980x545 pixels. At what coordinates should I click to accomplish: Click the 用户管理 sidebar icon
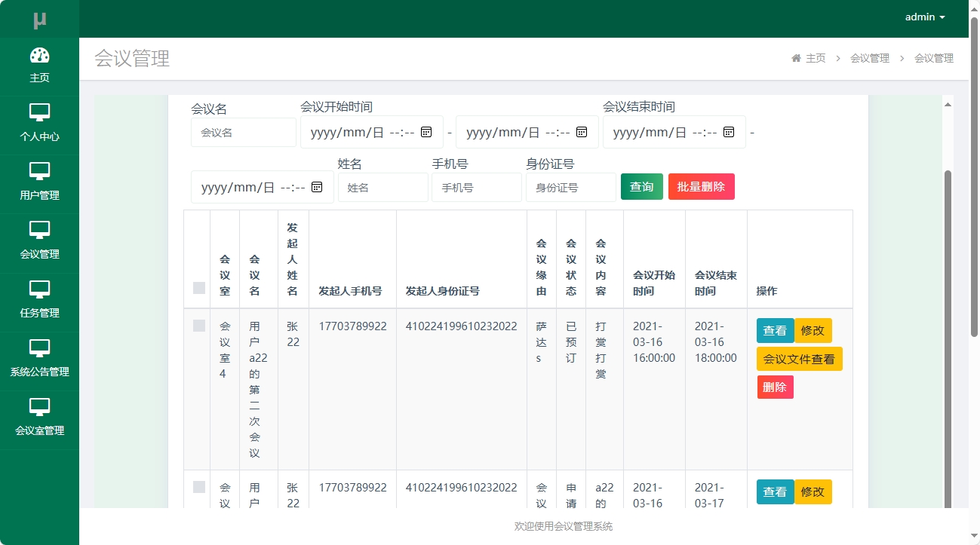[x=39, y=172]
